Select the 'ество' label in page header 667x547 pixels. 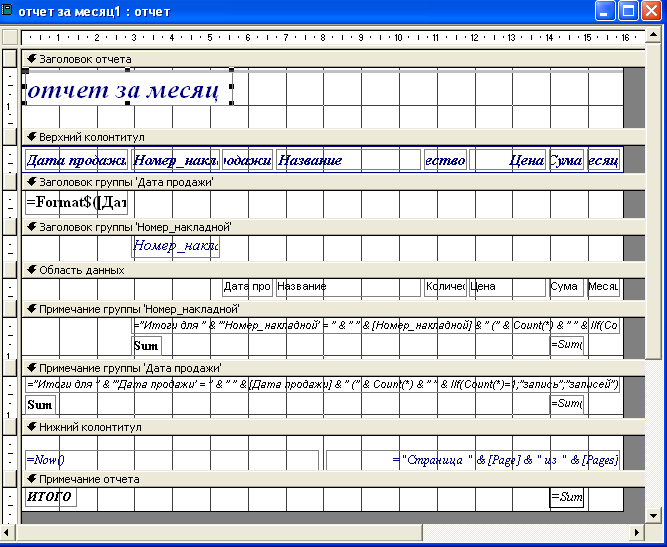tap(445, 160)
